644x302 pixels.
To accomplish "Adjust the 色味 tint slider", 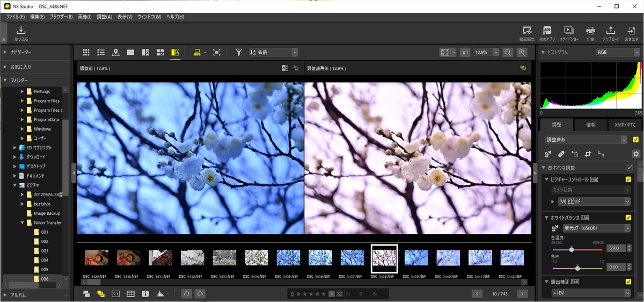I will pyautogui.click(x=577, y=268).
